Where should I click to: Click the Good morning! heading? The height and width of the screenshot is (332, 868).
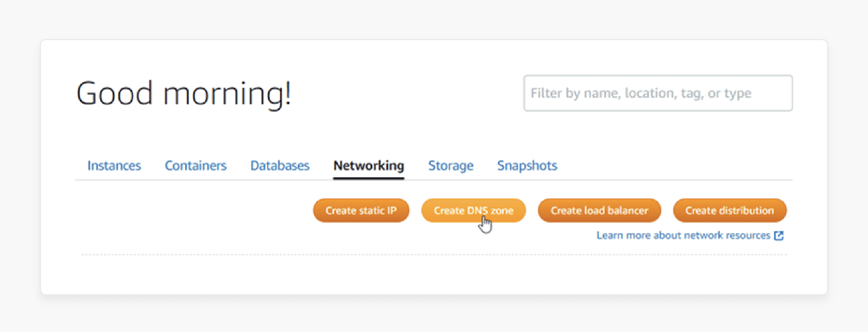184,94
